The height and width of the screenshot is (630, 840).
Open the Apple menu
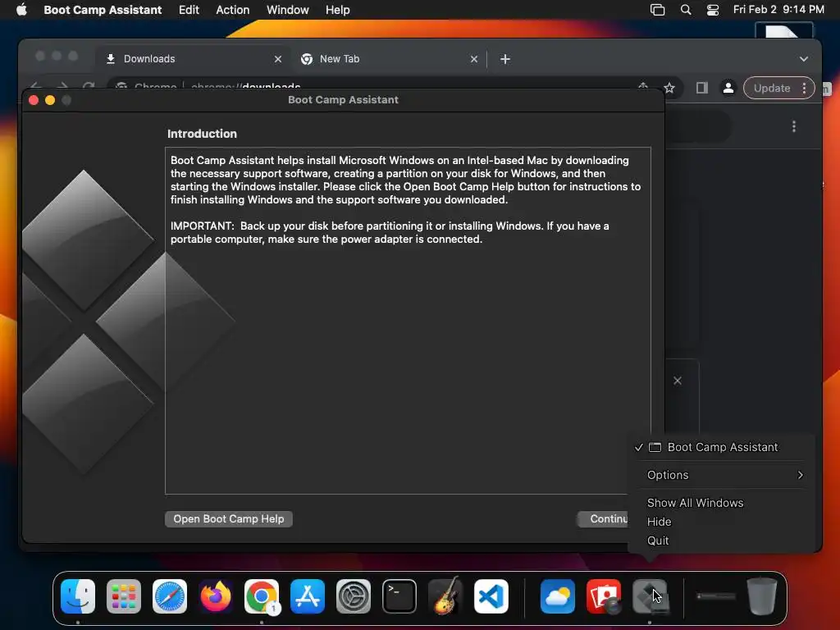tap(21, 10)
